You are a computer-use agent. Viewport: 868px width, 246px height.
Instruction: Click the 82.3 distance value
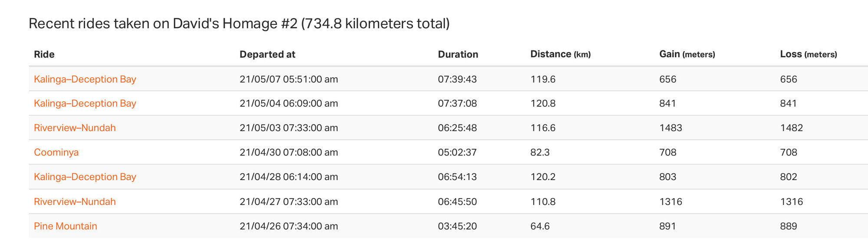tap(540, 153)
